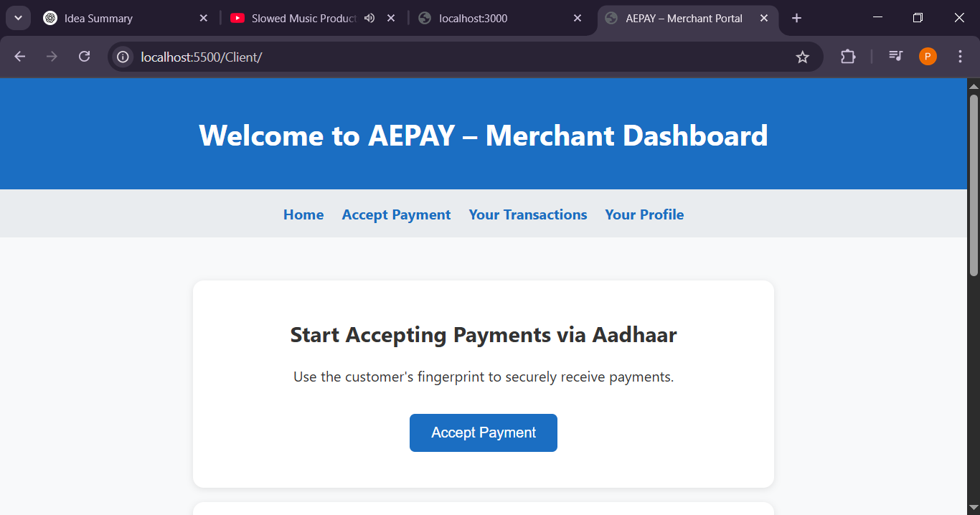Image resolution: width=980 pixels, height=515 pixels.
Task: Click the browser back arrow
Action: pos(20,57)
